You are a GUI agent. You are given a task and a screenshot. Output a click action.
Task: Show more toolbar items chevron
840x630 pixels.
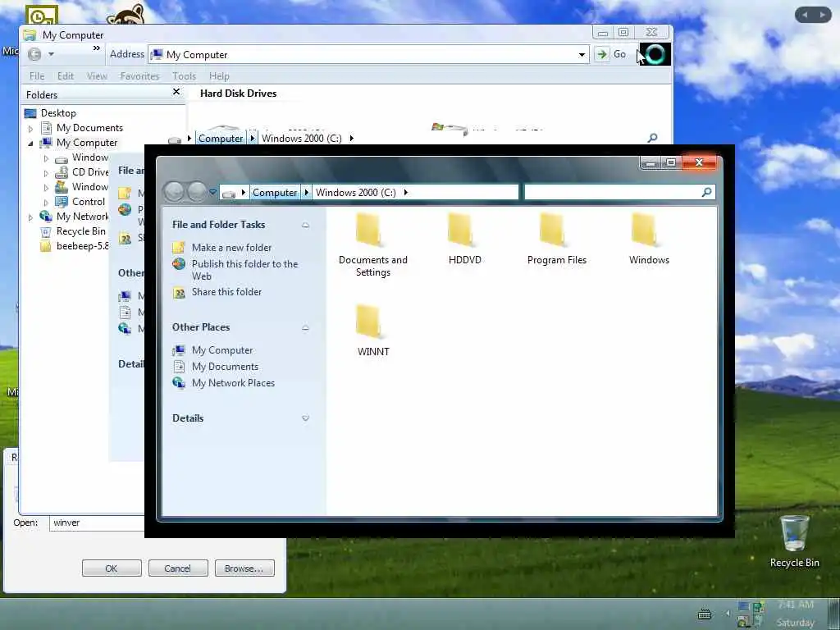point(97,48)
